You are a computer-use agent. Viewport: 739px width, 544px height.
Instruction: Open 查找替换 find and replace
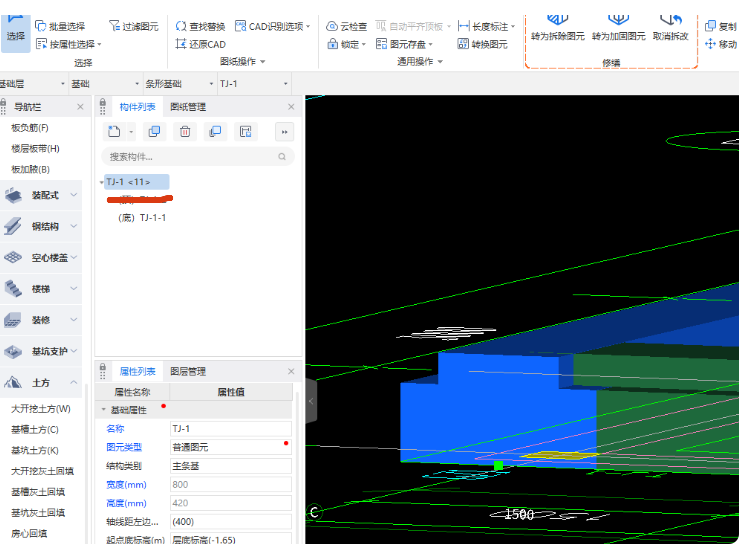(200, 26)
